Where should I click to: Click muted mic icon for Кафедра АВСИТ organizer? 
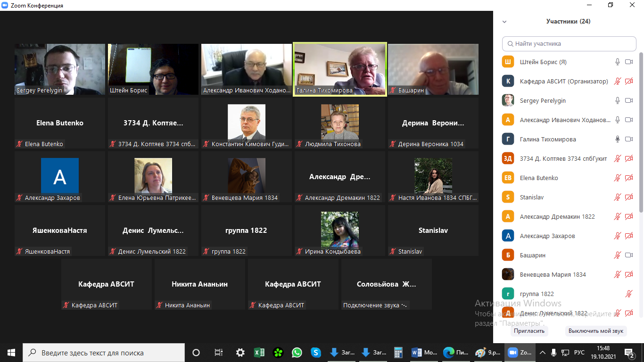pyautogui.click(x=618, y=81)
